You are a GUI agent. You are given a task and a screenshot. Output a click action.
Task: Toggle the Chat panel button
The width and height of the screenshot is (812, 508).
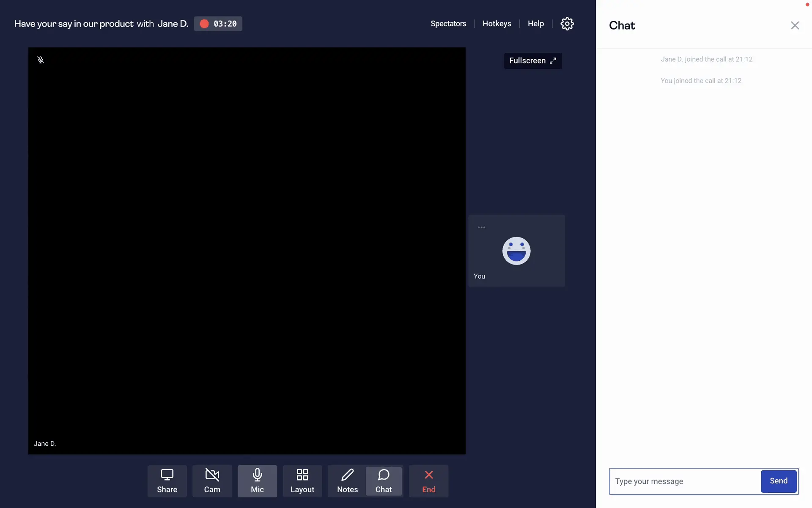[x=384, y=481]
